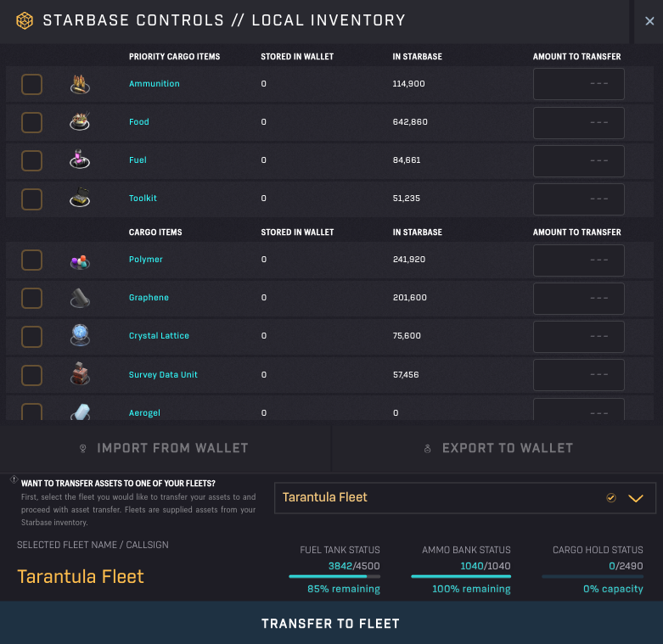This screenshot has height=644, width=663.
Task: Click the 0% capacity cargo label
Action: (x=613, y=589)
